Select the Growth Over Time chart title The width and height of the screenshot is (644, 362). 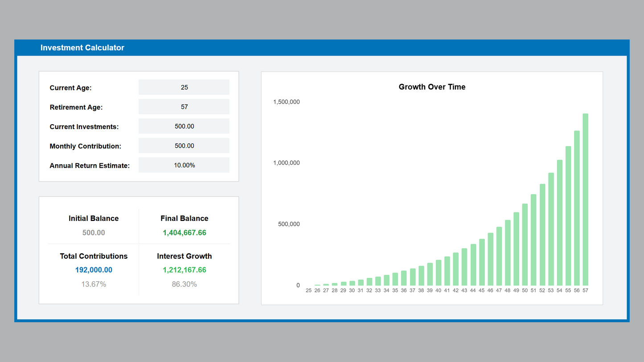[x=432, y=87]
